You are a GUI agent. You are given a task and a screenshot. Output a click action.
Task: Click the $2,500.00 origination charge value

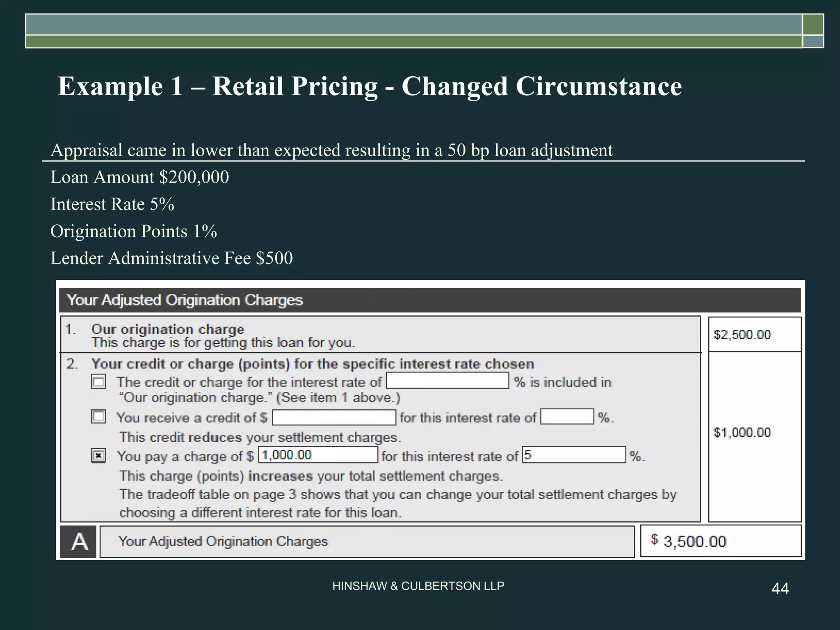click(742, 335)
